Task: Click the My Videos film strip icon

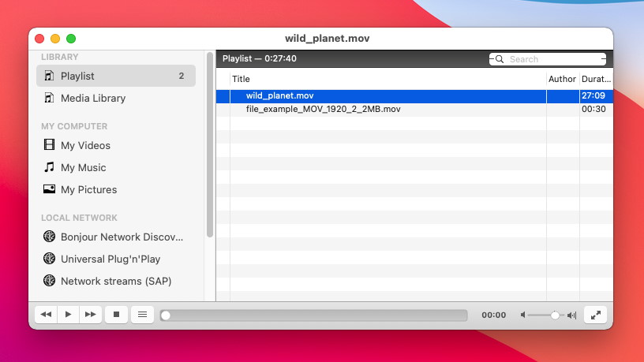Action: pos(49,144)
